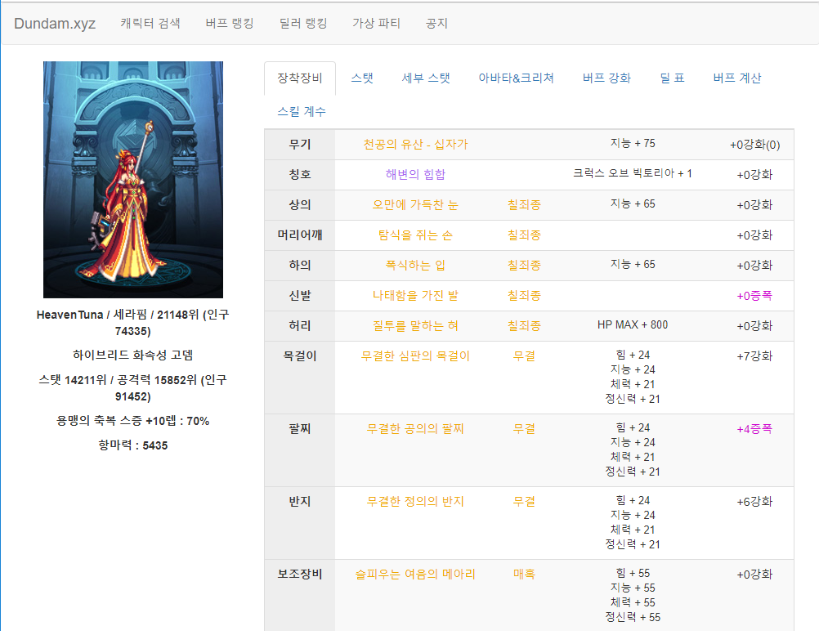Select the 장착장비 tab
Viewport: 819px width, 644px height.
pyautogui.click(x=300, y=78)
